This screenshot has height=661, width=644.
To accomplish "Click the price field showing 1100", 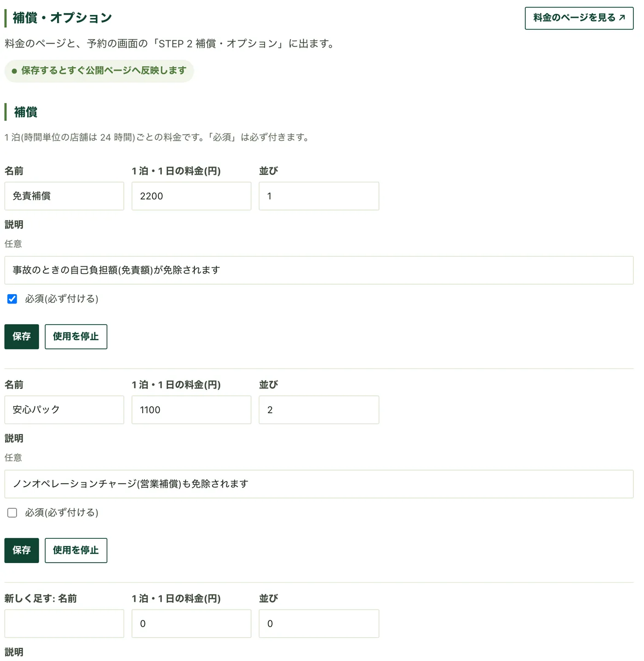I will [191, 410].
